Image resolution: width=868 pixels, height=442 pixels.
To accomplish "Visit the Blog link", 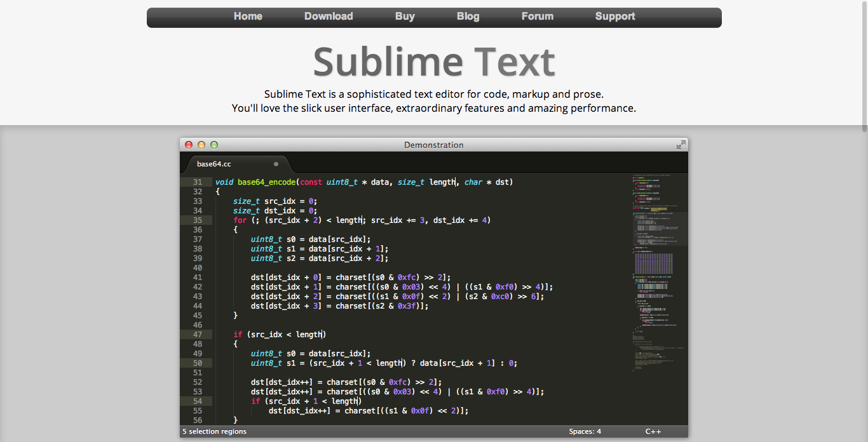I will click(468, 17).
